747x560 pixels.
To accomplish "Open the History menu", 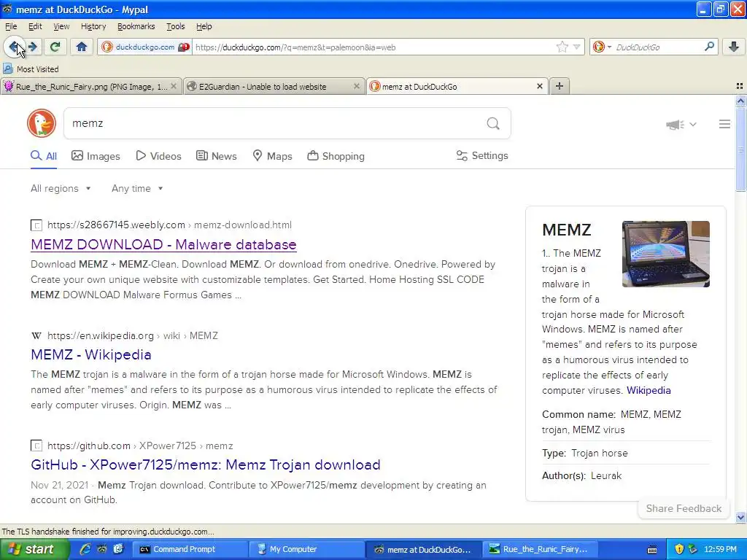I will (x=93, y=26).
